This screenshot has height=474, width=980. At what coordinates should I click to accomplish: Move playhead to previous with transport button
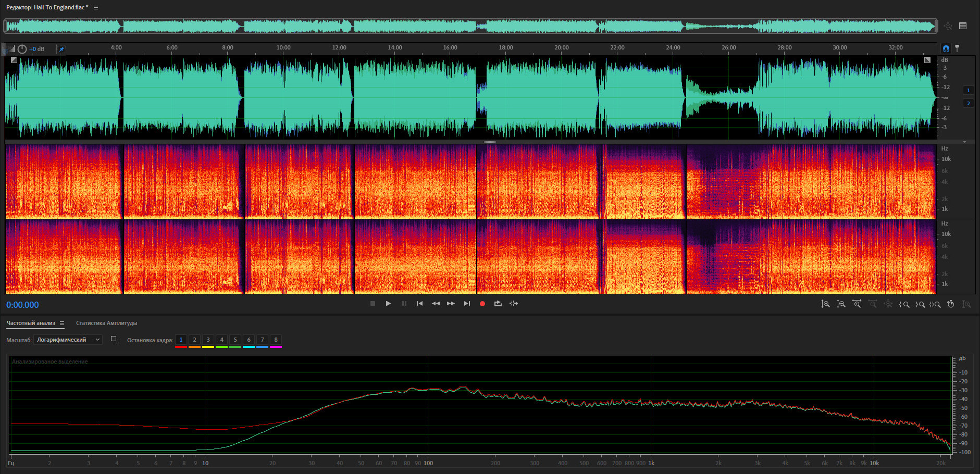[x=419, y=304]
